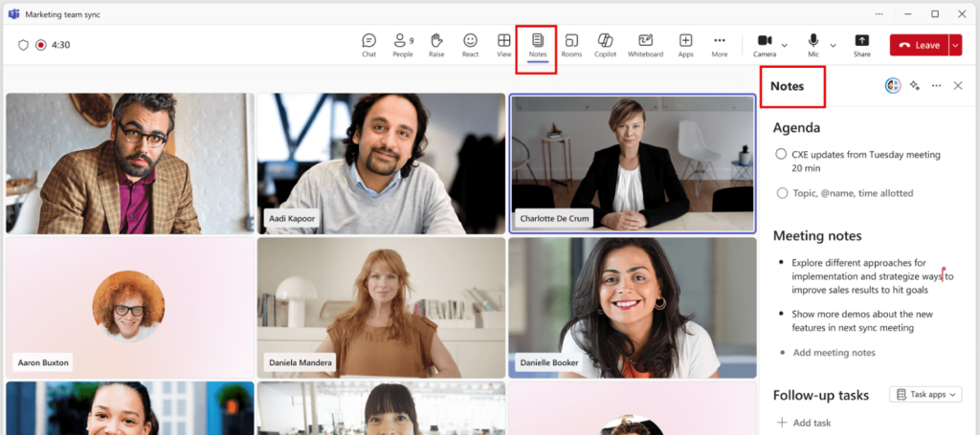Toggle the Notes panel from toolbar
980x435 pixels.
(538, 45)
